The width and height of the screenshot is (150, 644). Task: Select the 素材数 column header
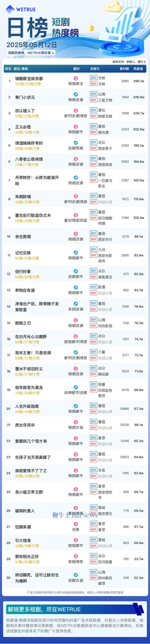124,69
